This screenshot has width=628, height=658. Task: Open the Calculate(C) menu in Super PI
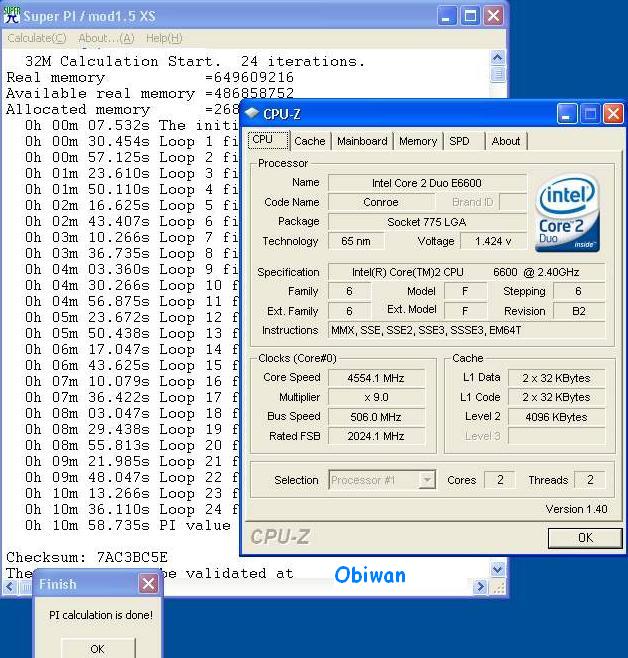tap(37, 38)
